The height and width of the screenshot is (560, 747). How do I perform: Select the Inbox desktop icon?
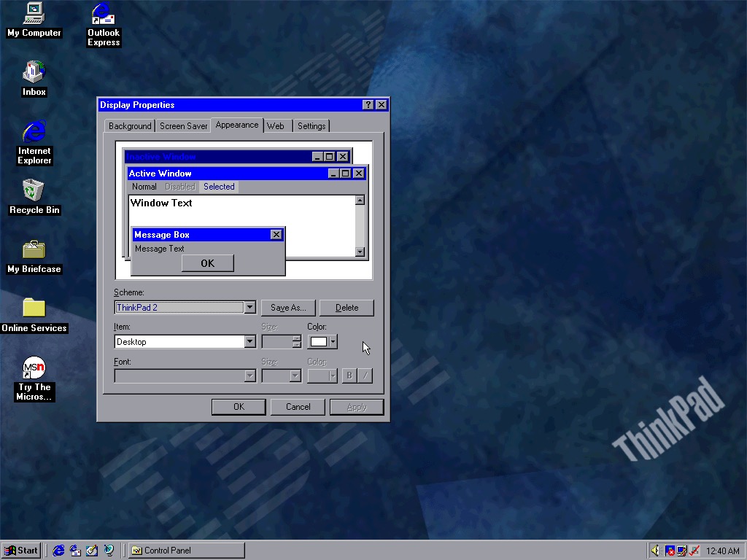[34, 73]
